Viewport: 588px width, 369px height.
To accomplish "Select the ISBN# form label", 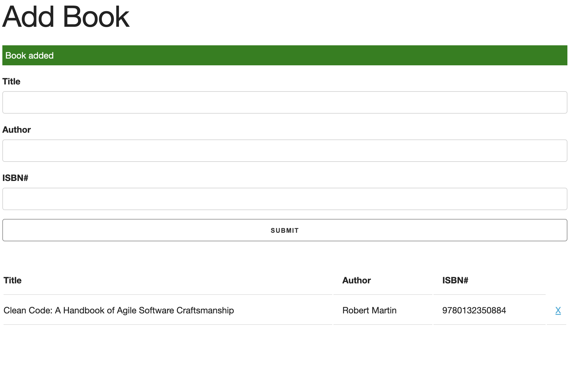I will coord(16,178).
